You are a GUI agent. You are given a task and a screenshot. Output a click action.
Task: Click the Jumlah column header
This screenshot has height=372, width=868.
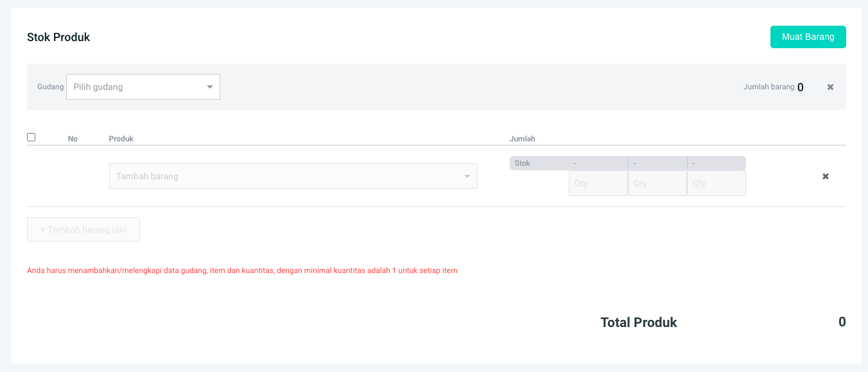point(522,139)
